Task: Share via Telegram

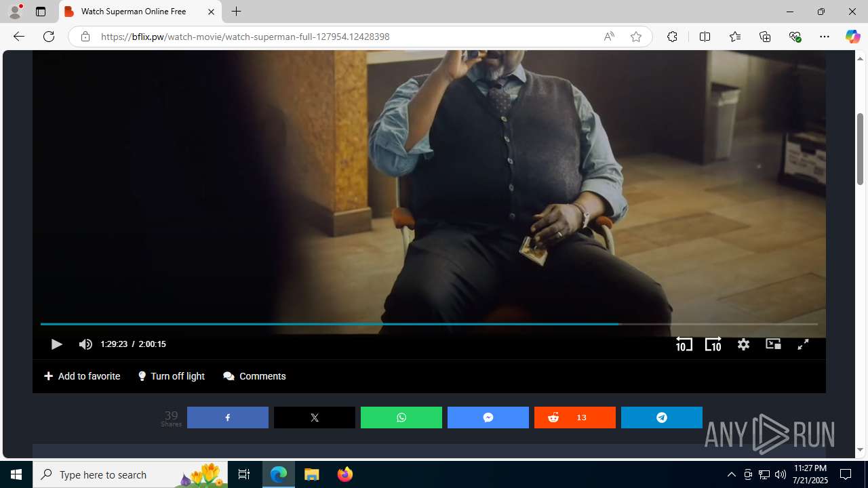Action: [662, 418]
